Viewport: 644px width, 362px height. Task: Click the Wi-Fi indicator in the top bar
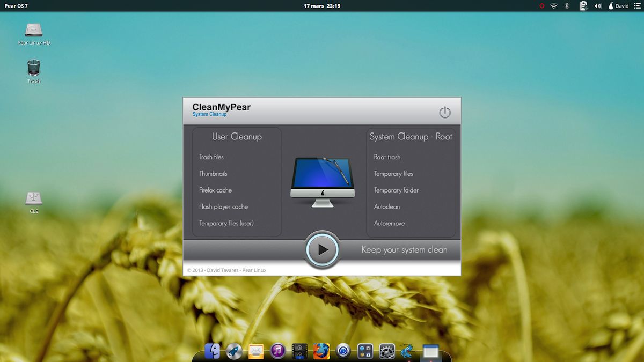(x=553, y=6)
